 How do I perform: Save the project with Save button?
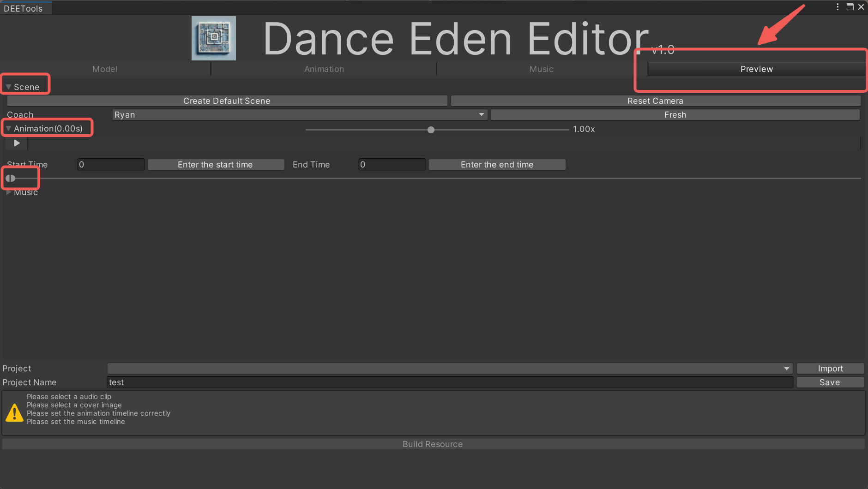click(830, 382)
